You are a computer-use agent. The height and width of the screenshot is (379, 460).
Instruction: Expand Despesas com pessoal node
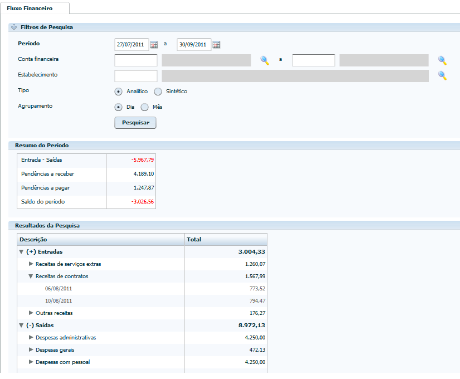coord(31,362)
